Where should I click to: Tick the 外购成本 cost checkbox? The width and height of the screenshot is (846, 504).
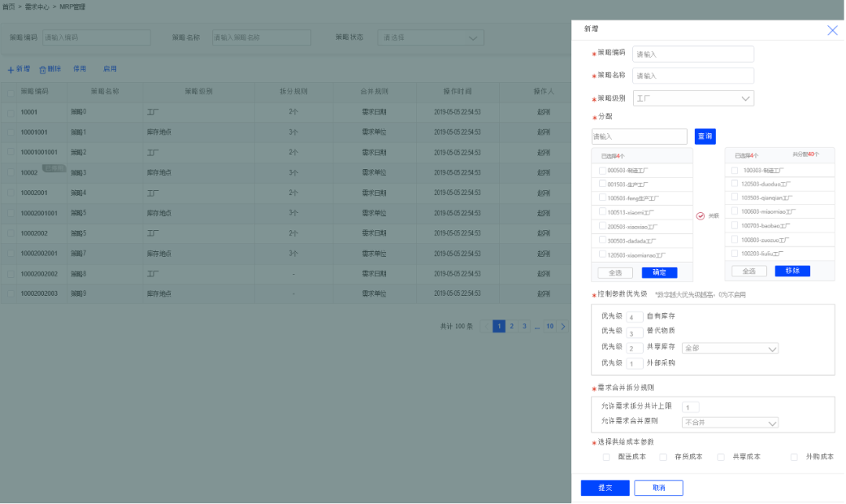(794, 457)
